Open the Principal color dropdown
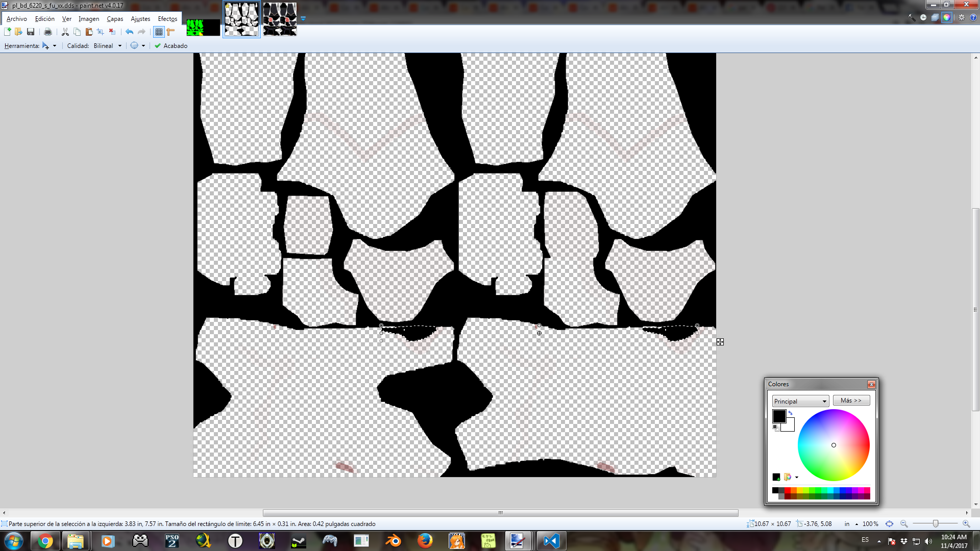The image size is (980, 551). [800, 401]
